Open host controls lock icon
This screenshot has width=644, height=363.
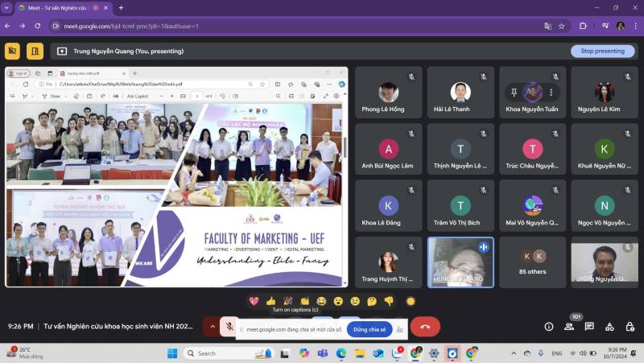pyautogui.click(x=629, y=327)
